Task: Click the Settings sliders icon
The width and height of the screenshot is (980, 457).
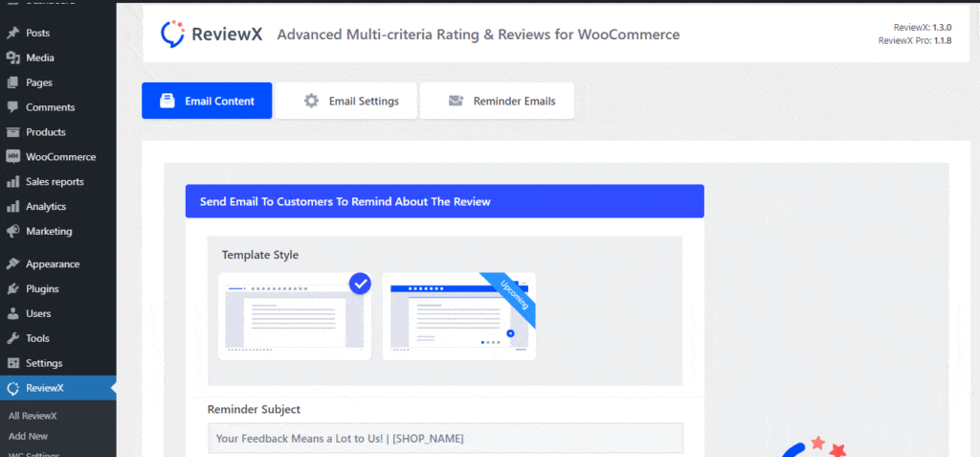Action: pos(12,363)
